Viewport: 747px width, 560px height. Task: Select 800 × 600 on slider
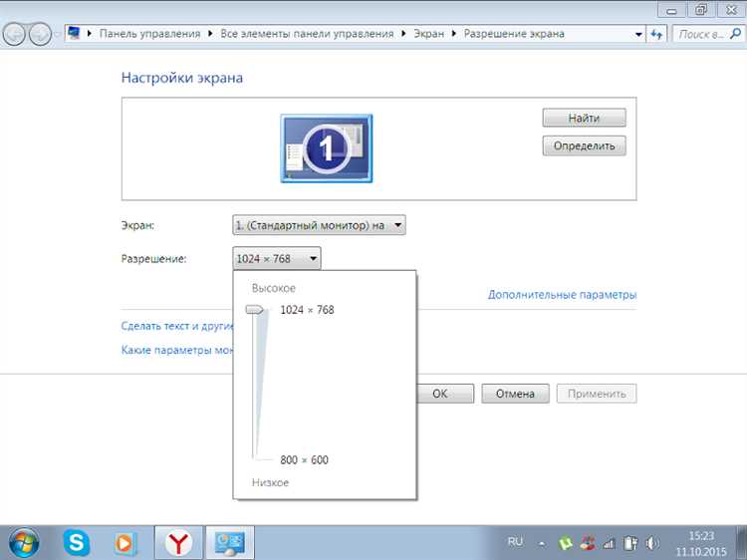[x=304, y=460]
